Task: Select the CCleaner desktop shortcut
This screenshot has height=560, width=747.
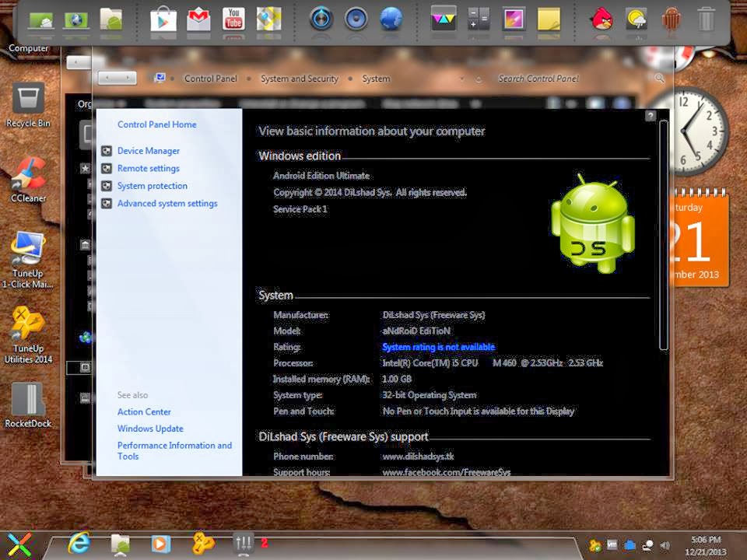Action: point(28,180)
